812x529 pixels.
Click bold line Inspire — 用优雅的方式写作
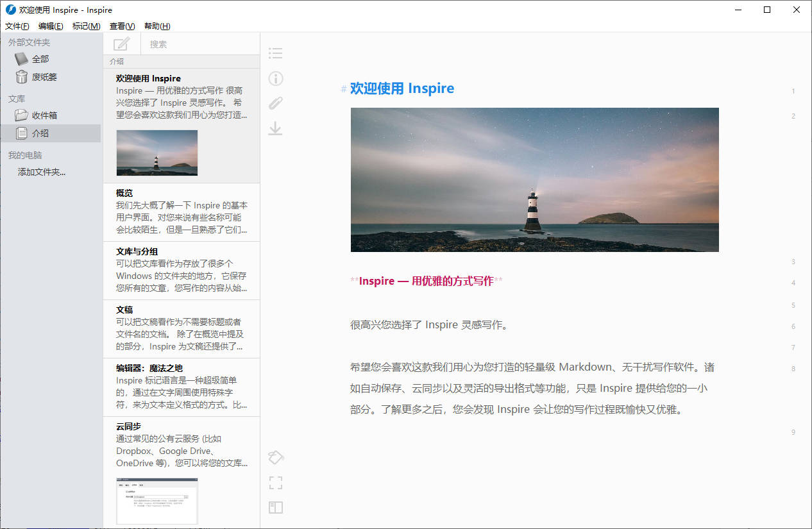(x=427, y=281)
